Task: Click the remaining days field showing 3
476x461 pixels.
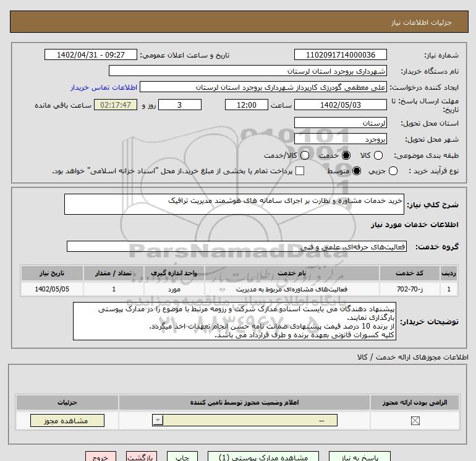Action: click(180, 105)
